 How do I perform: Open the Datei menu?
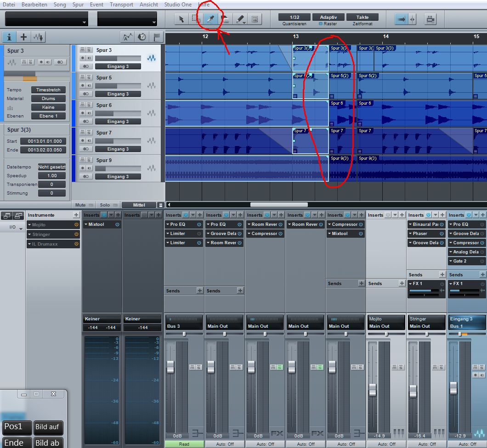[x=9, y=4]
